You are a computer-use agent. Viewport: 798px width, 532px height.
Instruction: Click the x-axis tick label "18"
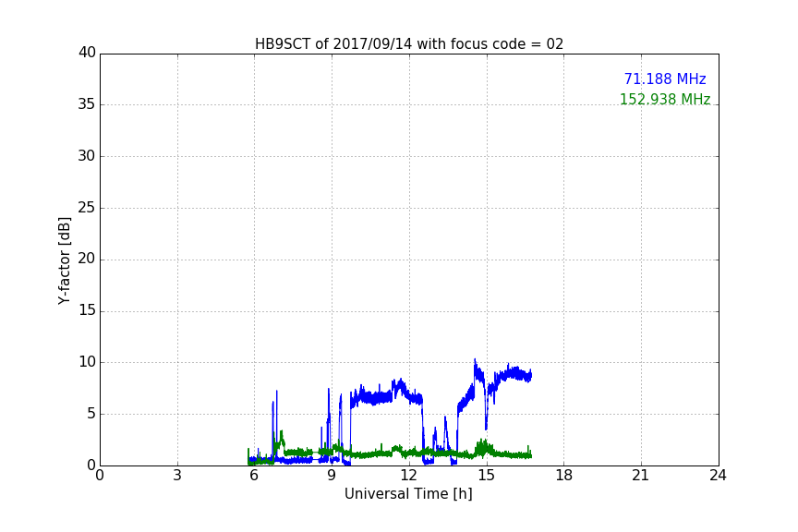point(564,476)
